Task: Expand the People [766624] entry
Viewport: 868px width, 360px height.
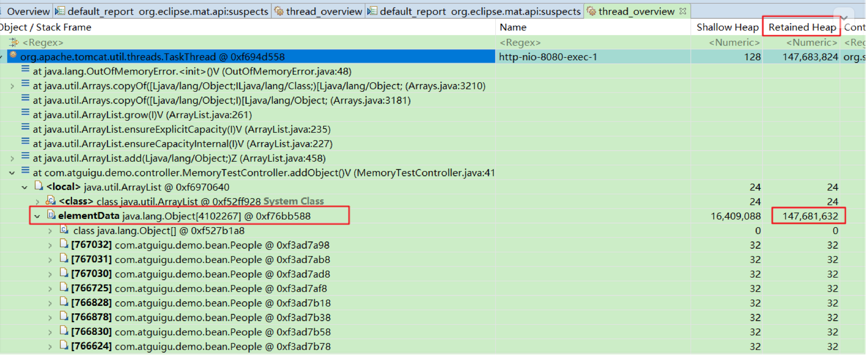Action: click(x=50, y=346)
